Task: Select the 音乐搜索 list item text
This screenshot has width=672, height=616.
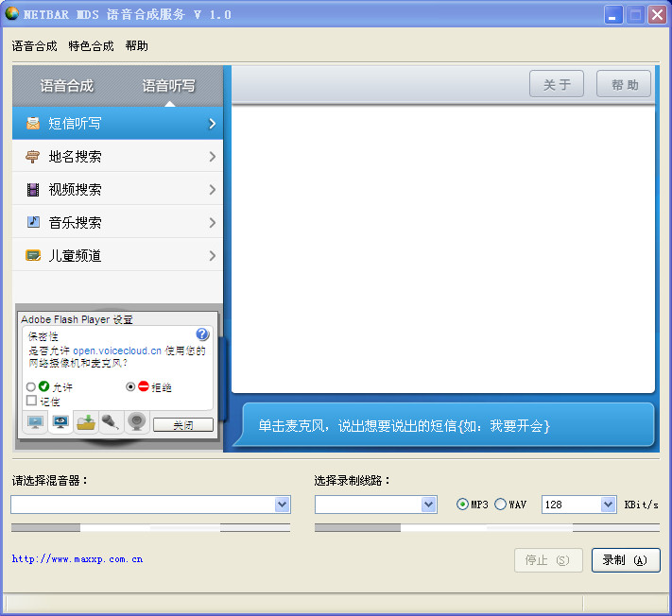Action: (75, 223)
